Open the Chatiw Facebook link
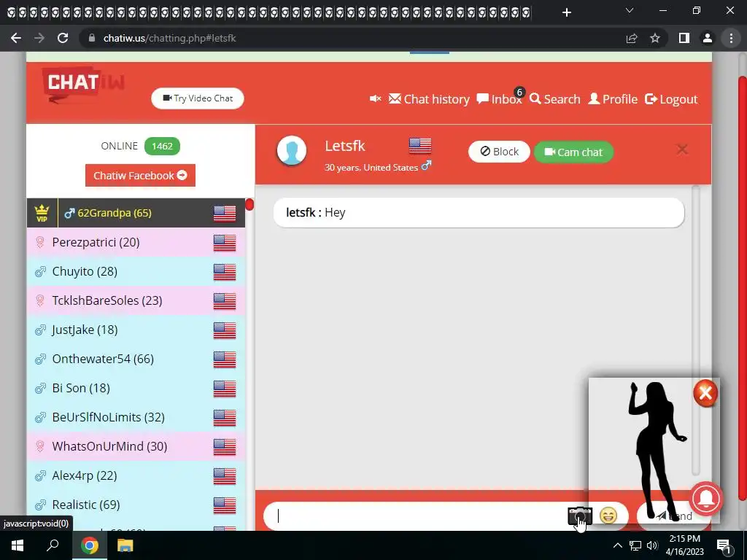747x560 pixels. coord(140,175)
